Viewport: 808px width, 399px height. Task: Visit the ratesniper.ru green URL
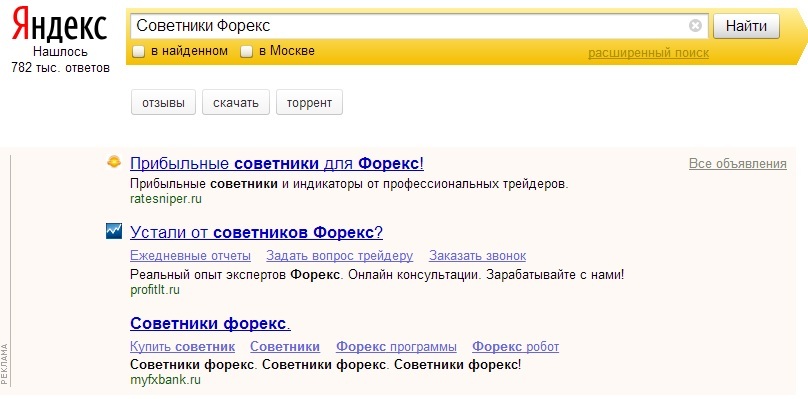[x=165, y=199]
